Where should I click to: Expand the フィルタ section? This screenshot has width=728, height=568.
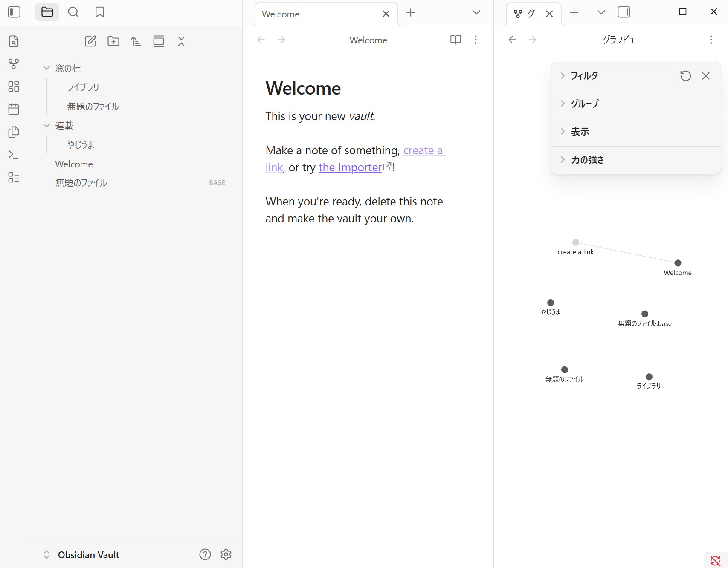pyautogui.click(x=584, y=76)
